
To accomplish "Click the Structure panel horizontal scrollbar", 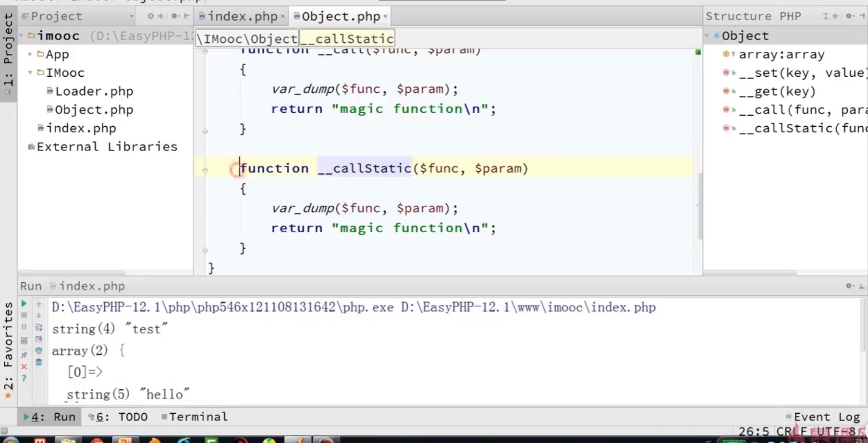I will click(750, 273).
